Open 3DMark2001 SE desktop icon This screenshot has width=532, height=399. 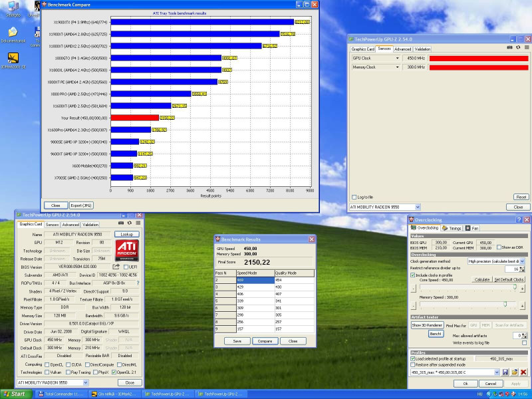pos(13,61)
